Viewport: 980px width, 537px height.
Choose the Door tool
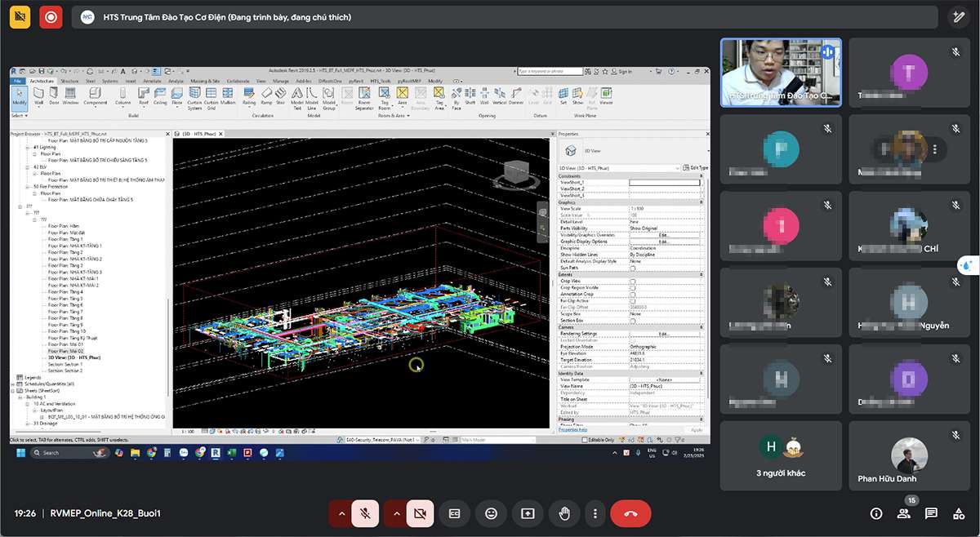(54, 97)
